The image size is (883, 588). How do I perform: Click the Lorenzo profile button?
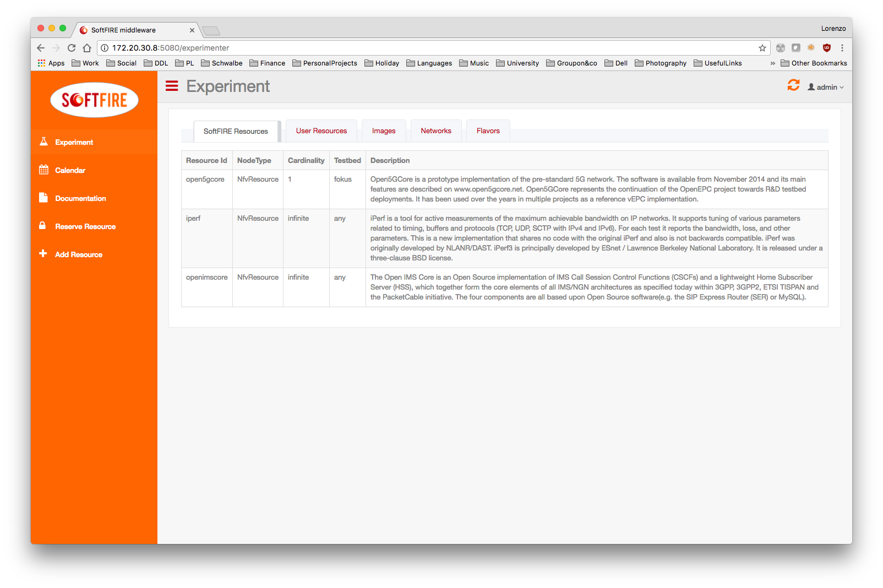(833, 29)
